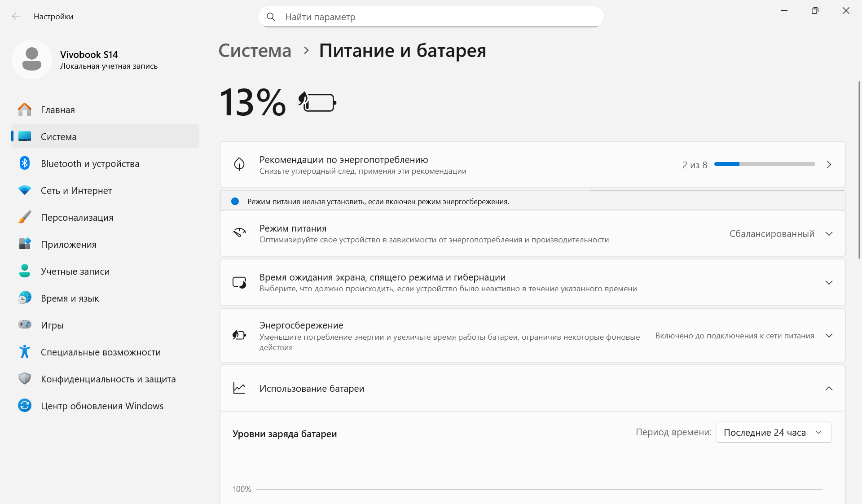Click the 13% battery level text
This screenshot has height=504, width=862.
[252, 102]
